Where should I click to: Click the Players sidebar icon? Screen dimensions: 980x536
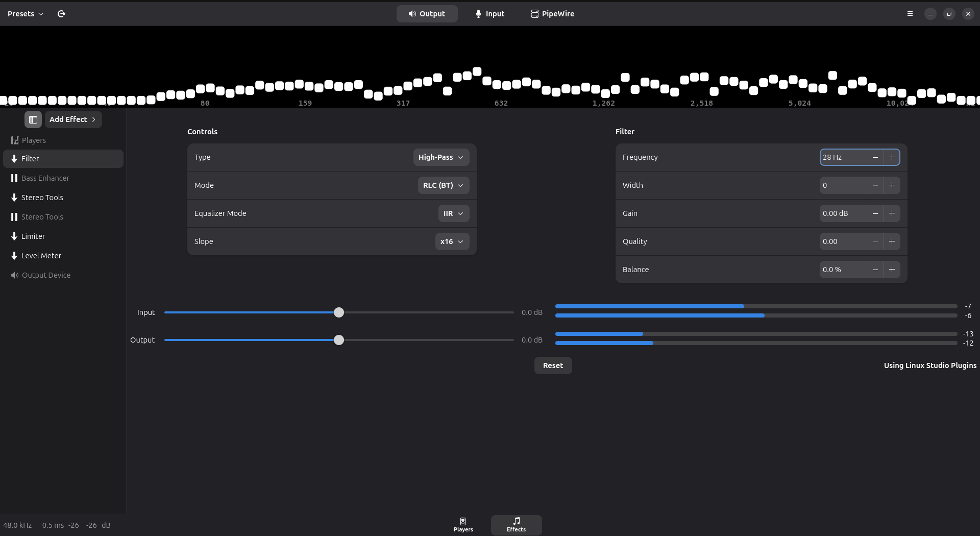(x=15, y=140)
